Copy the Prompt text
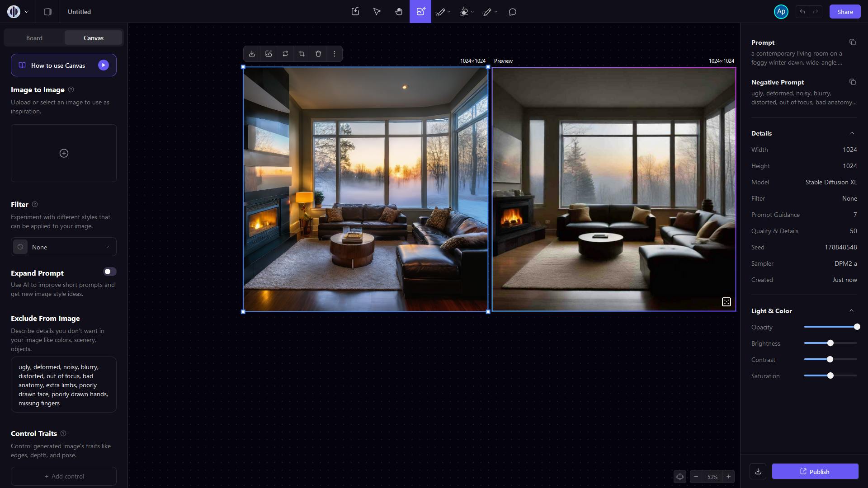 point(852,42)
